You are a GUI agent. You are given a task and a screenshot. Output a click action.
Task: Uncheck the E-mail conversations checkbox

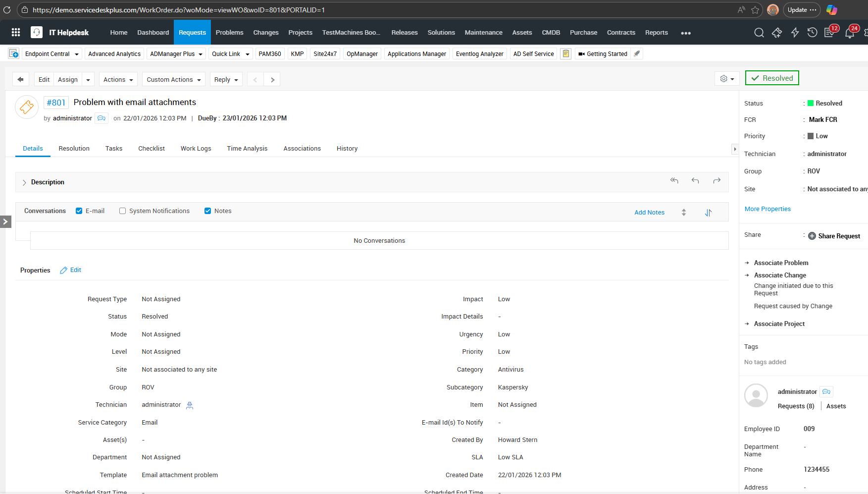click(79, 211)
